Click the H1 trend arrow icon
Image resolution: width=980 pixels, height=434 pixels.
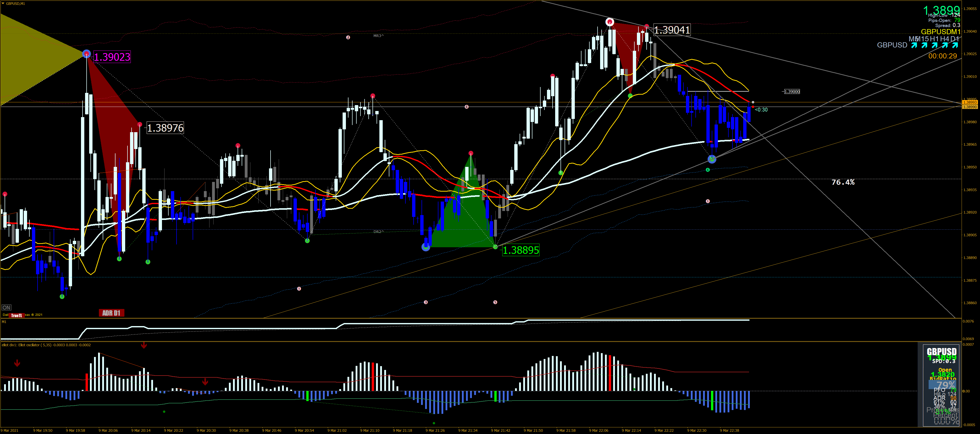pyautogui.click(x=934, y=45)
